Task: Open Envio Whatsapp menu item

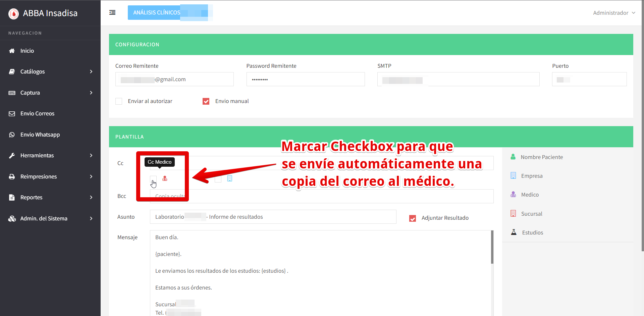Action: (50, 135)
